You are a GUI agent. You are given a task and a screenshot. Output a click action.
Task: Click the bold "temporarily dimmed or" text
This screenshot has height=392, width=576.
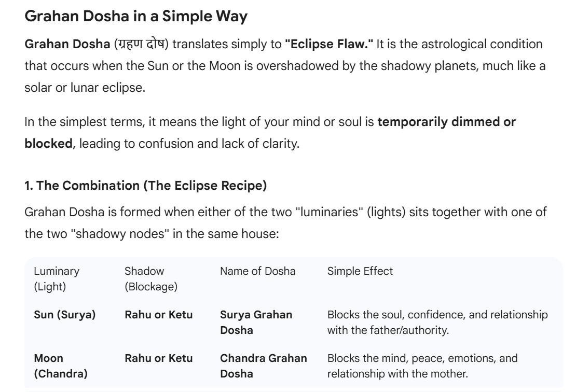click(x=447, y=122)
